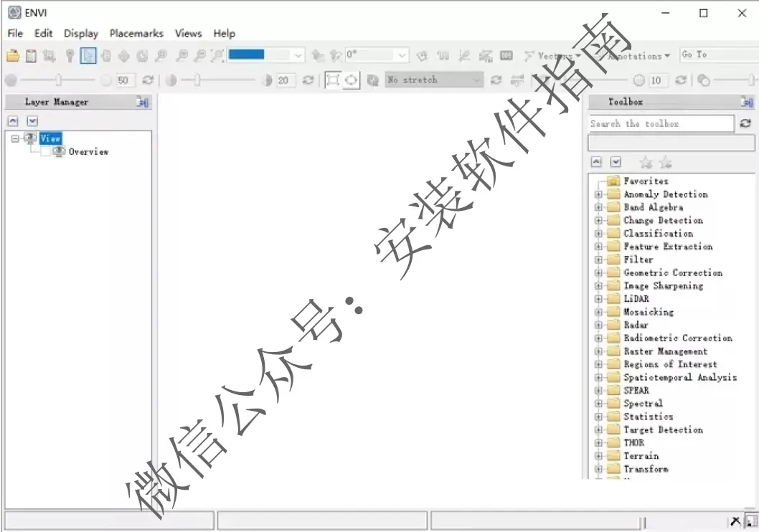Image resolution: width=759 pixels, height=532 pixels.
Task: Detach the Toolbox panel icon
Action: coord(747,102)
